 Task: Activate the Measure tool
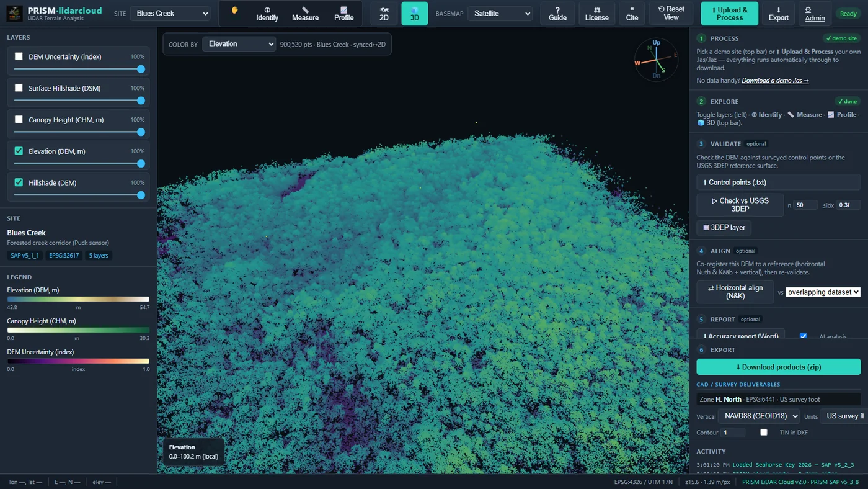click(305, 13)
